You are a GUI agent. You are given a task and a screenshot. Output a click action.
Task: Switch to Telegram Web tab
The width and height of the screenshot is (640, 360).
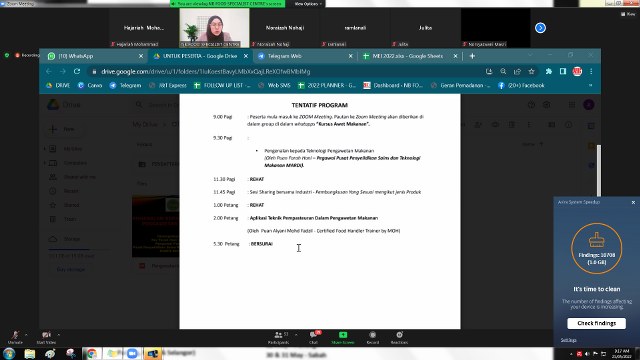tap(305, 56)
